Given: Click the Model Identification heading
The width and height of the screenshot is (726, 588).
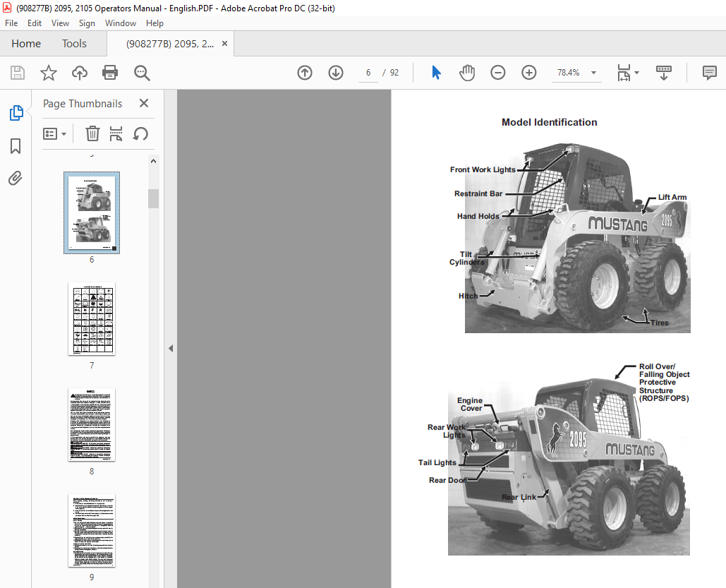Looking at the screenshot, I should pyautogui.click(x=549, y=122).
